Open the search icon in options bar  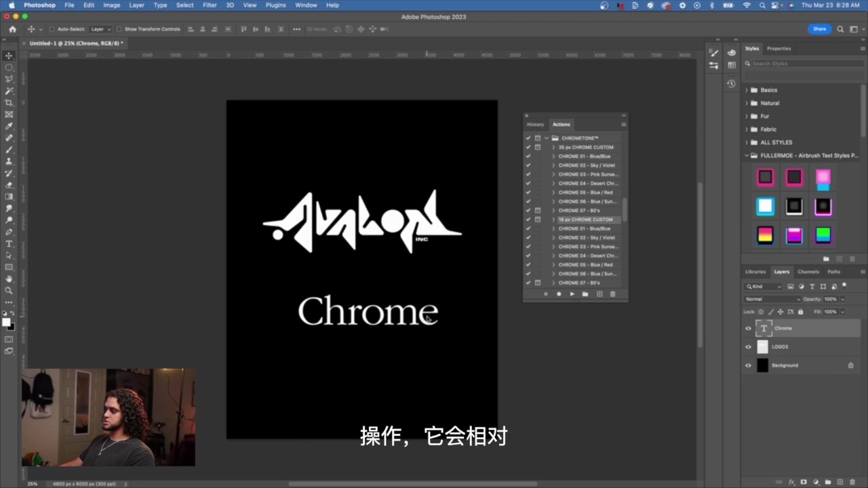(x=840, y=29)
